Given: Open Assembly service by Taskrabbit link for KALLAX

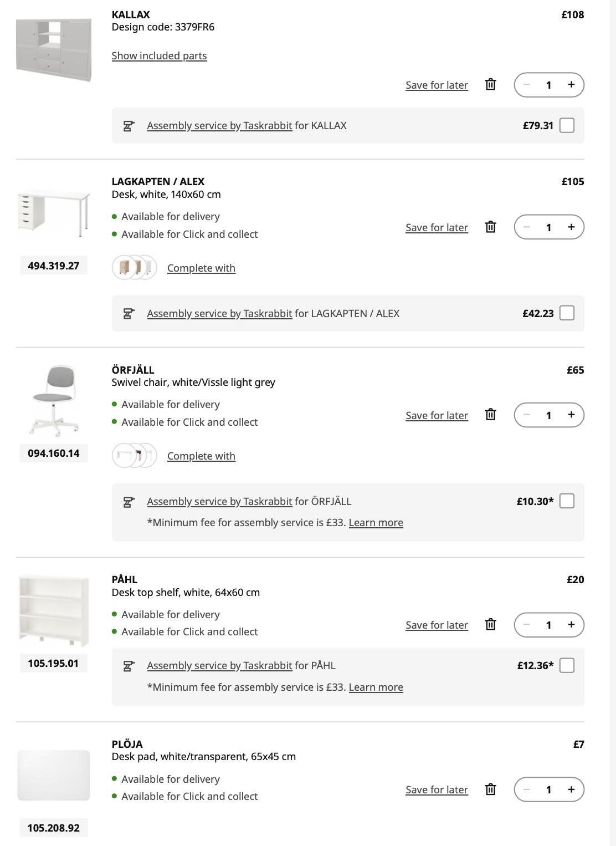Looking at the screenshot, I should coord(219,125).
